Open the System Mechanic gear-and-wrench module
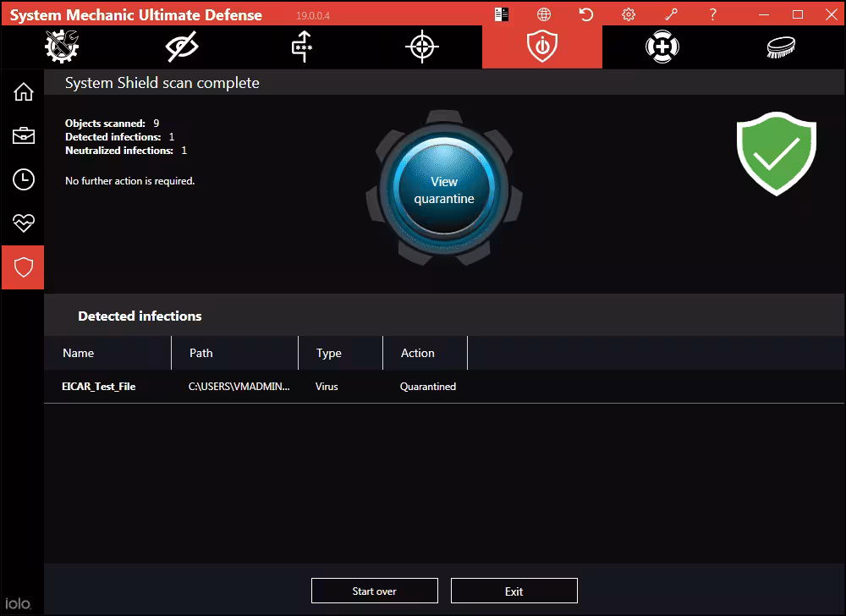The height and width of the screenshot is (616, 846). tap(62, 47)
